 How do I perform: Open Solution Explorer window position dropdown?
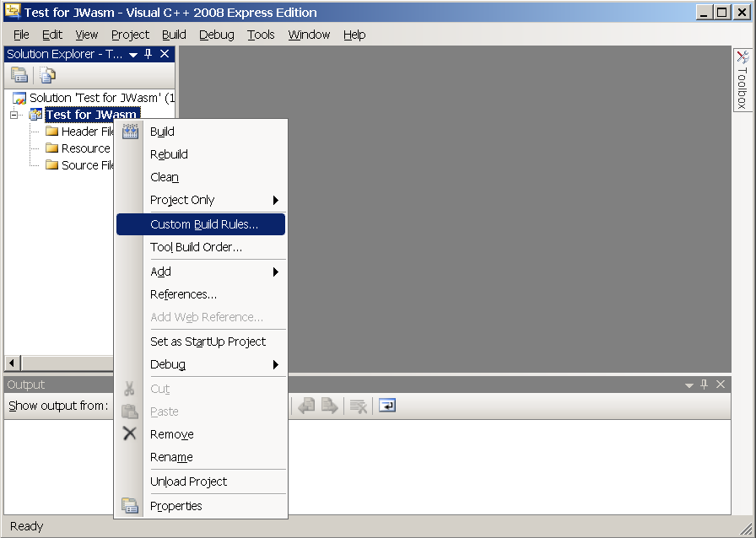133,55
